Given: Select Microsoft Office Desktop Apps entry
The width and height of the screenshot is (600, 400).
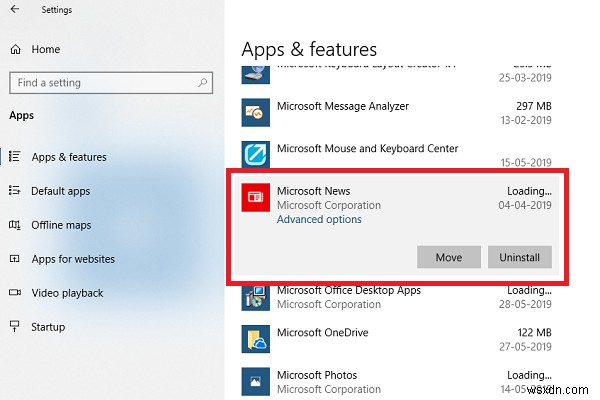Looking at the screenshot, I should point(349,290).
